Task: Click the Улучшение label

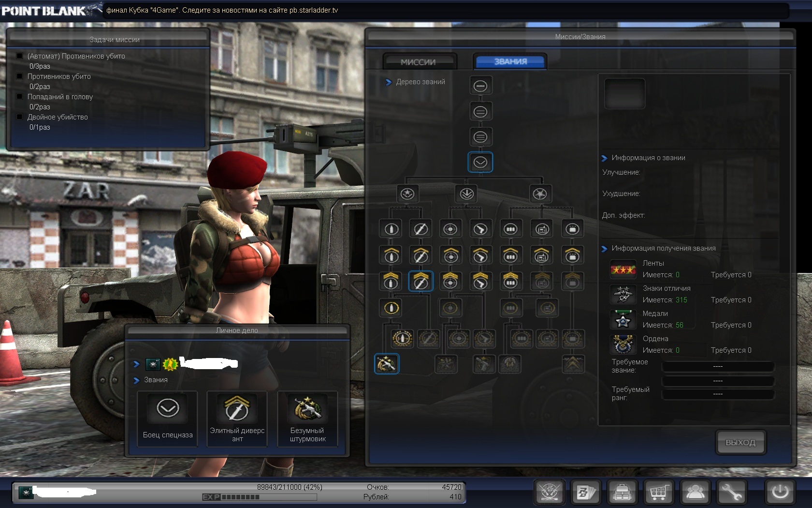Action: click(622, 172)
